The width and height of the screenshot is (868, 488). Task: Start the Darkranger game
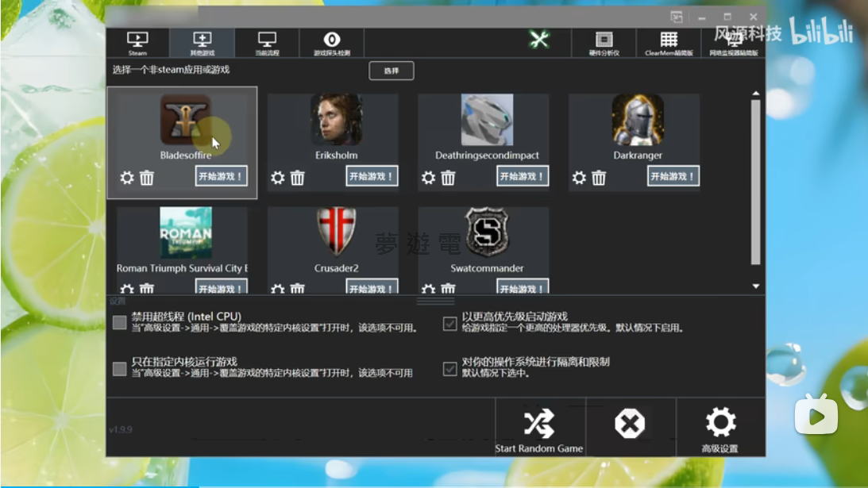(x=673, y=176)
